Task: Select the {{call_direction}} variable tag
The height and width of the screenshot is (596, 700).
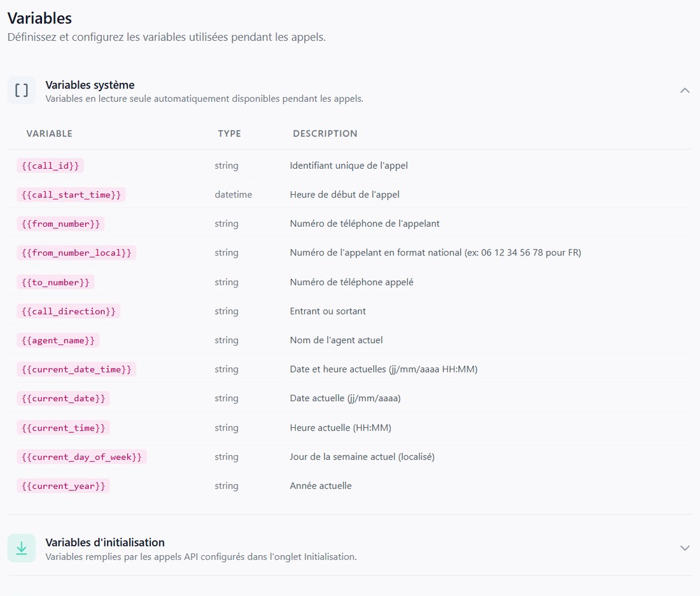Action: (x=69, y=311)
